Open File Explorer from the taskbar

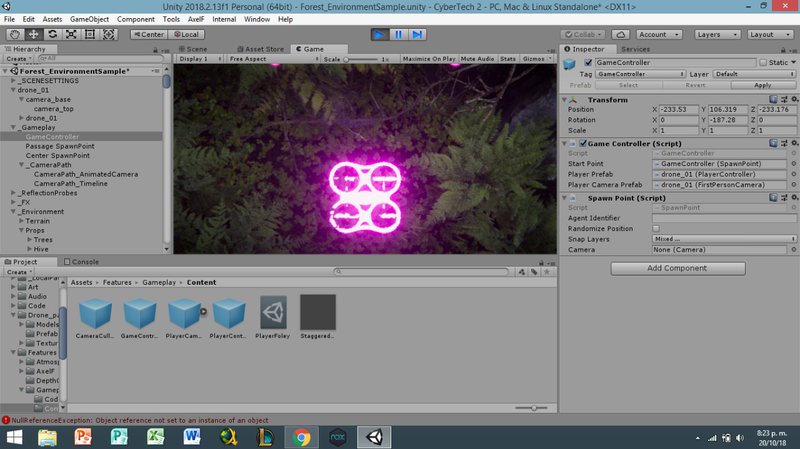tap(47, 437)
